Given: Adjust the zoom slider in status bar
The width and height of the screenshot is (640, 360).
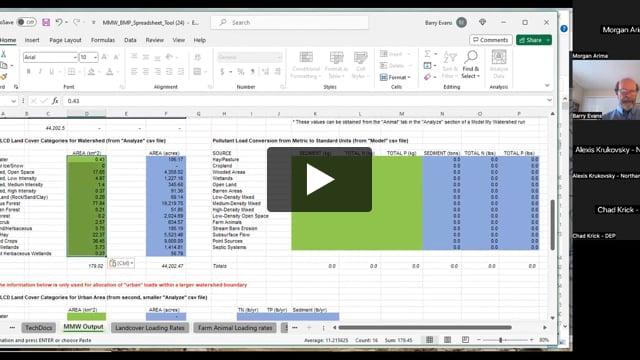Looking at the screenshot, I should [501, 340].
